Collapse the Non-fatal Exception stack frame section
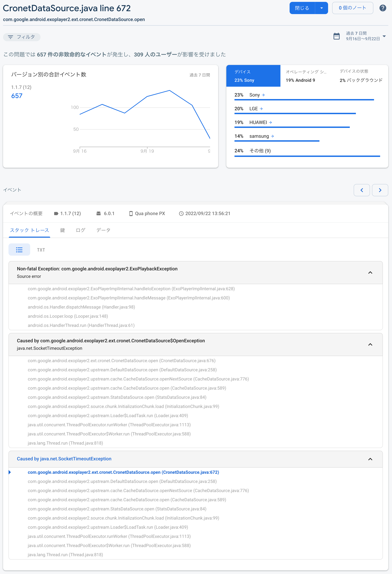The height and width of the screenshot is (574, 392). tap(370, 273)
